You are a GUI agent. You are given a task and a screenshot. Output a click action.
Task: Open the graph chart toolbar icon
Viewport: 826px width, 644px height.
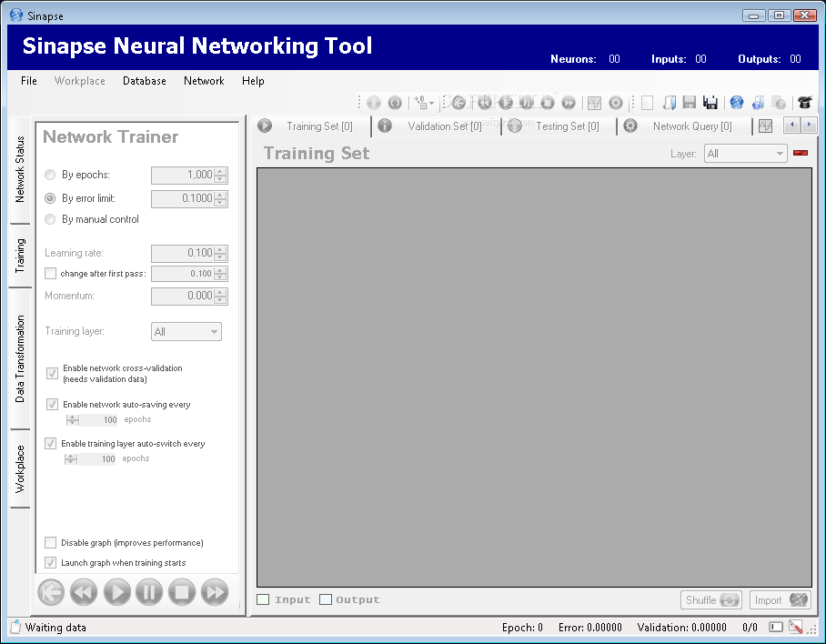point(594,103)
